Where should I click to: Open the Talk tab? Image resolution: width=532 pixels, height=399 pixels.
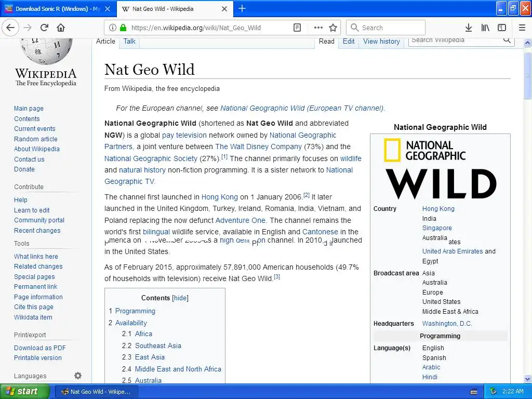click(x=129, y=41)
